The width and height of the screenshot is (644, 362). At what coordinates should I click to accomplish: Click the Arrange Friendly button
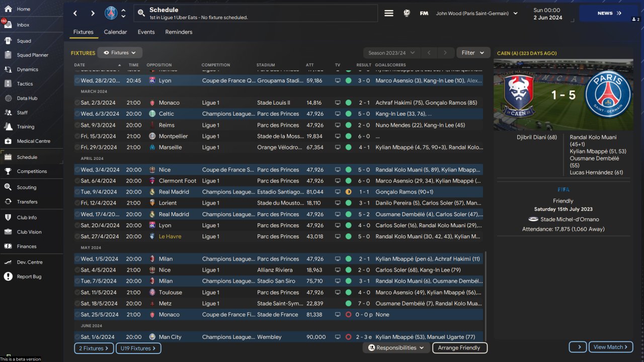point(459,348)
